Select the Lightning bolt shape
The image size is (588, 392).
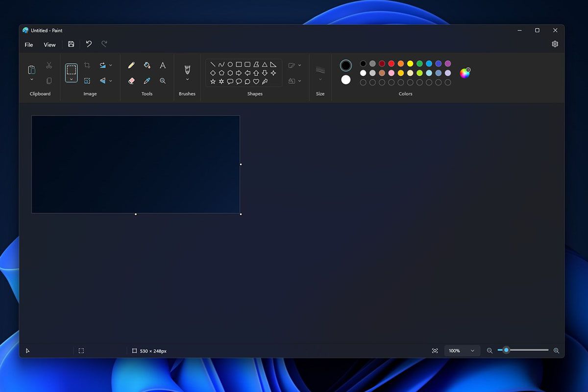pos(265,81)
